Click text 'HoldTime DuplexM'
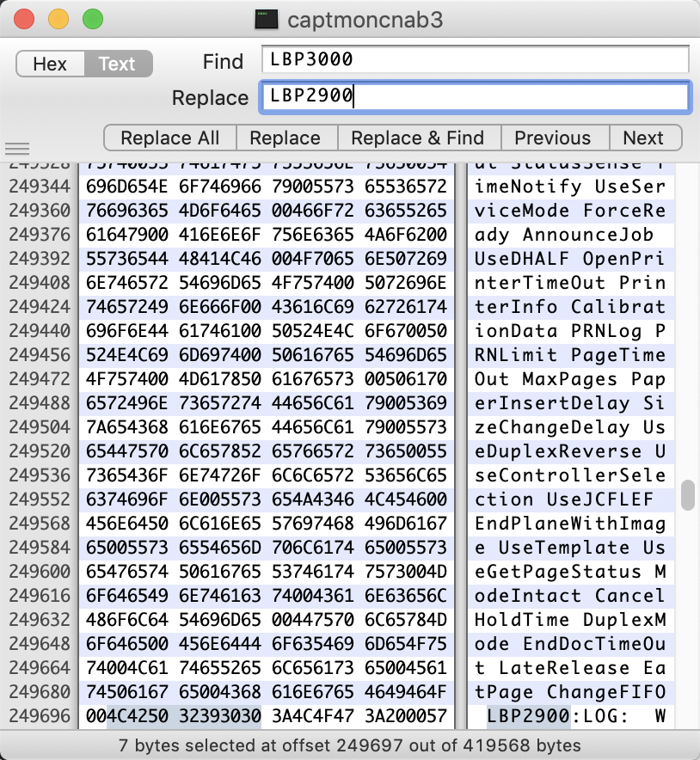 pos(569,620)
